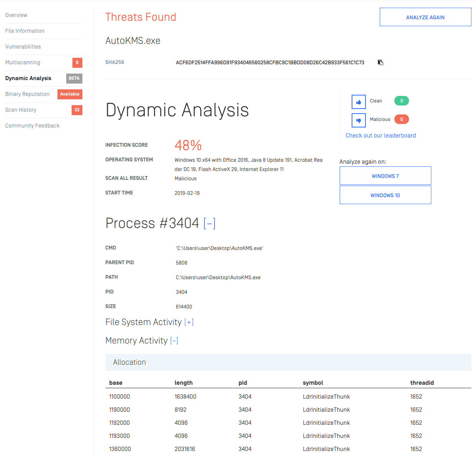Click base address cell 1190000
Image resolution: width=476 pixels, height=456 pixels.
[119, 410]
